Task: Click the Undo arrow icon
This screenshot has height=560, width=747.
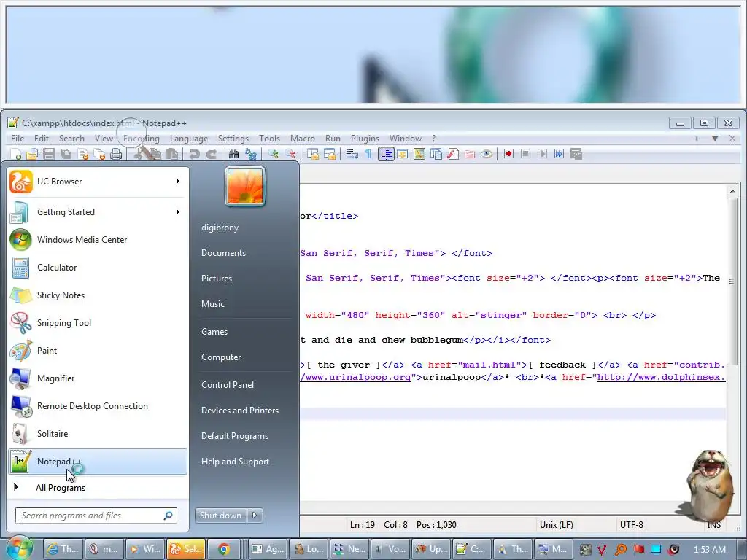Action: pyautogui.click(x=194, y=154)
